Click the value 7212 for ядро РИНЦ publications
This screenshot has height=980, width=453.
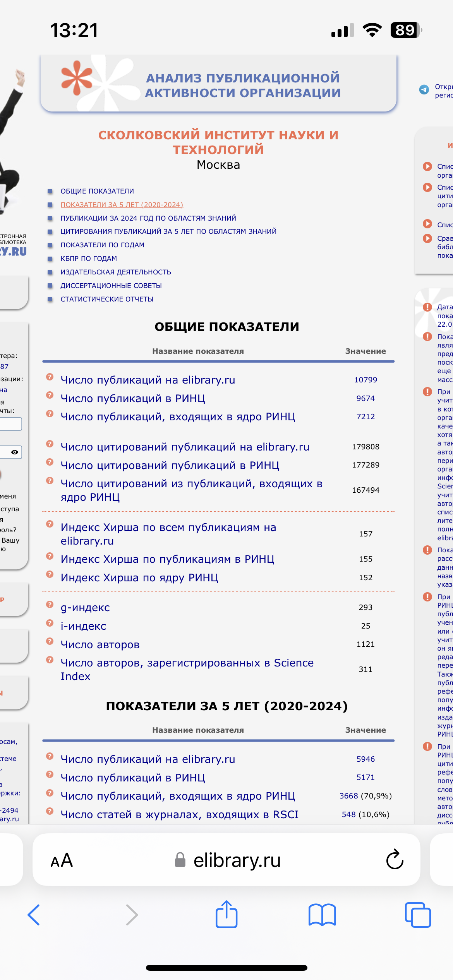365,416
